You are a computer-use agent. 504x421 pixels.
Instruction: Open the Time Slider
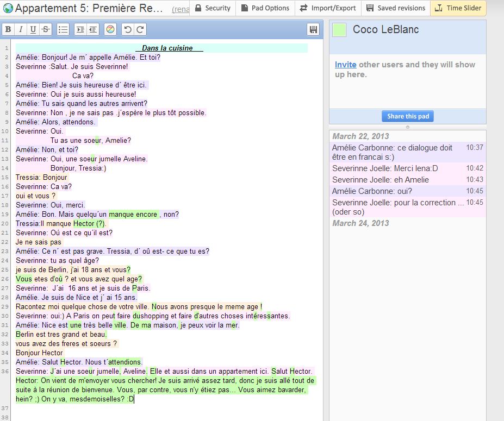tap(458, 8)
